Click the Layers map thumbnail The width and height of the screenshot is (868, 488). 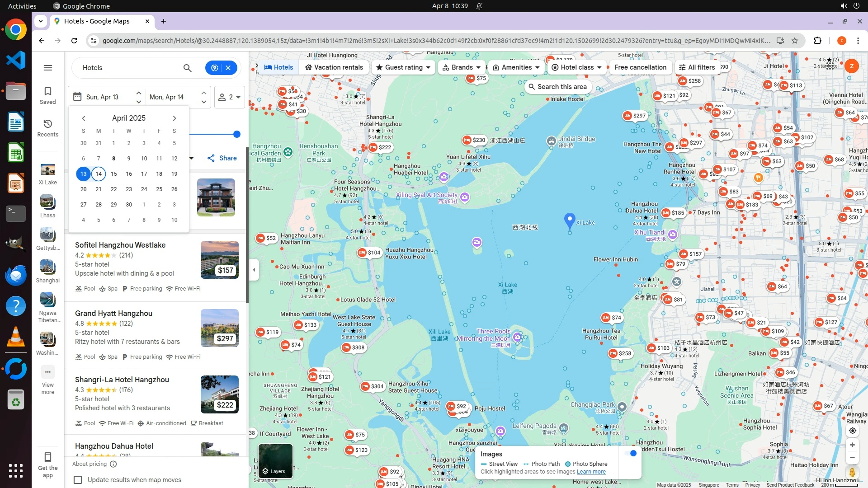[275, 461]
